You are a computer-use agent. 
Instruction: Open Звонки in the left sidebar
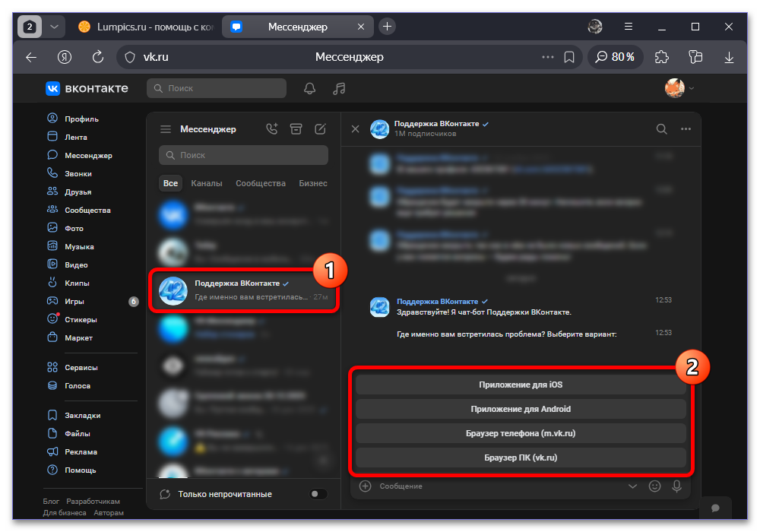[78, 173]
